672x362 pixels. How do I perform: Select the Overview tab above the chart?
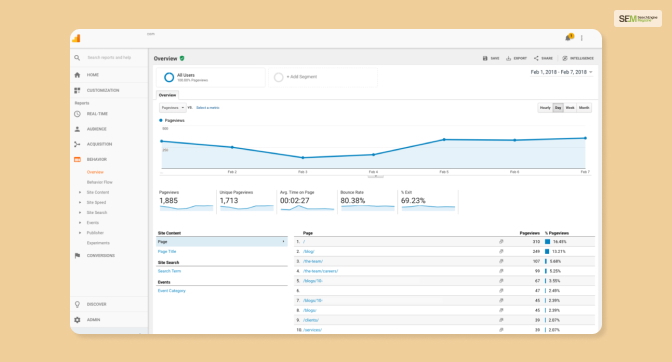(x=167, y=95)
